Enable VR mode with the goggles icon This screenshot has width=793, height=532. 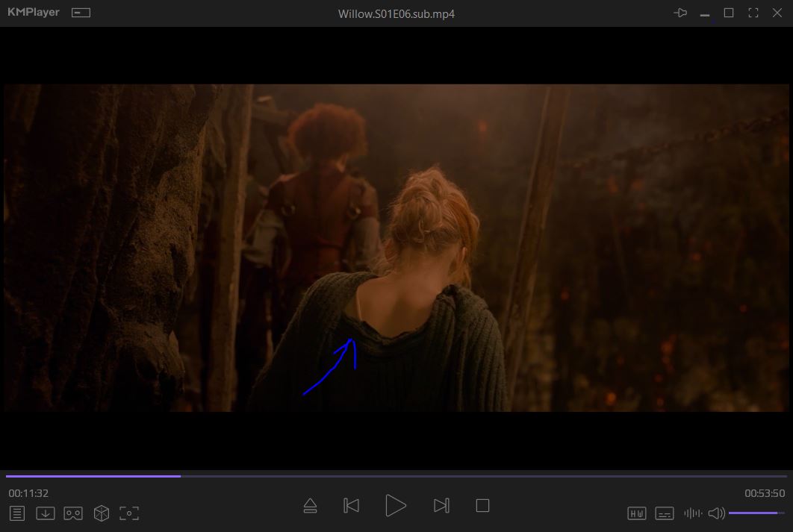tap(73, 513)
